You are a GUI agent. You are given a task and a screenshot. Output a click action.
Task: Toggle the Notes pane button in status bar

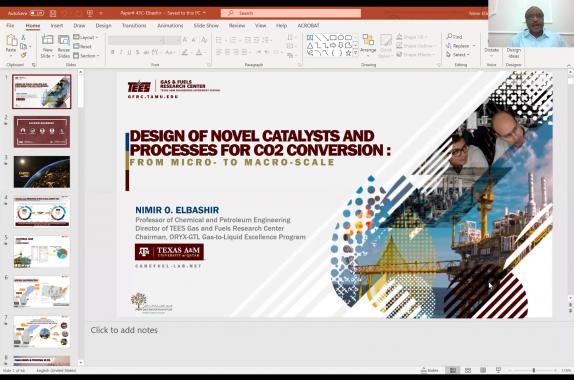(x=430, y=370)
